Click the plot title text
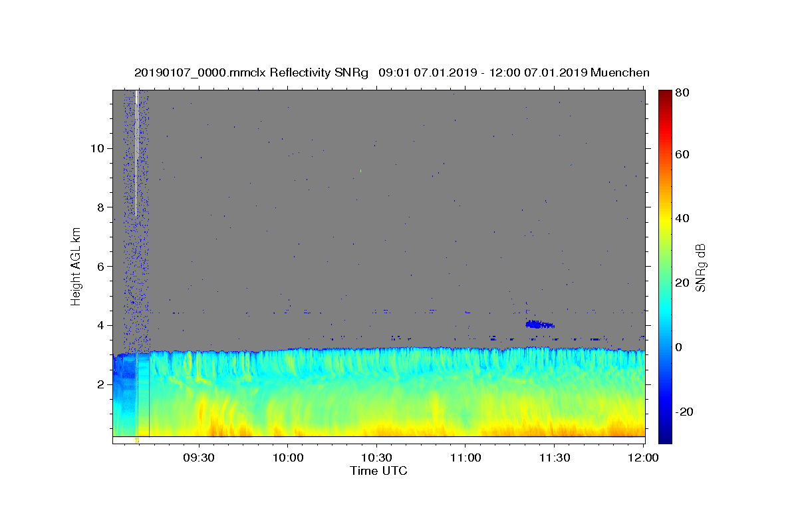This screenshot has height=532, width=798. [x=392, y=72]
